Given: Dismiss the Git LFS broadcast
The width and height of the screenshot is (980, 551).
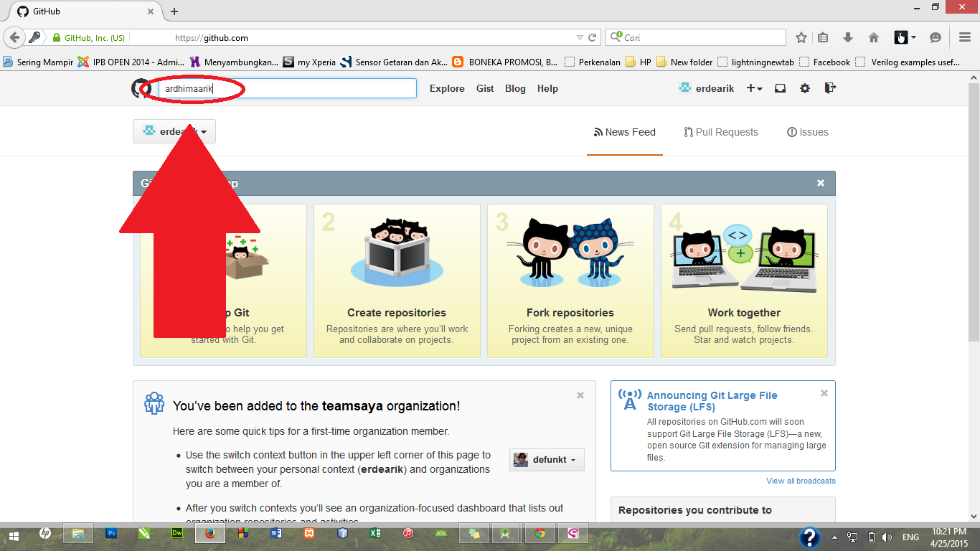Looking at the screenshot, I should pyautogui.click(x=824, y=393).
